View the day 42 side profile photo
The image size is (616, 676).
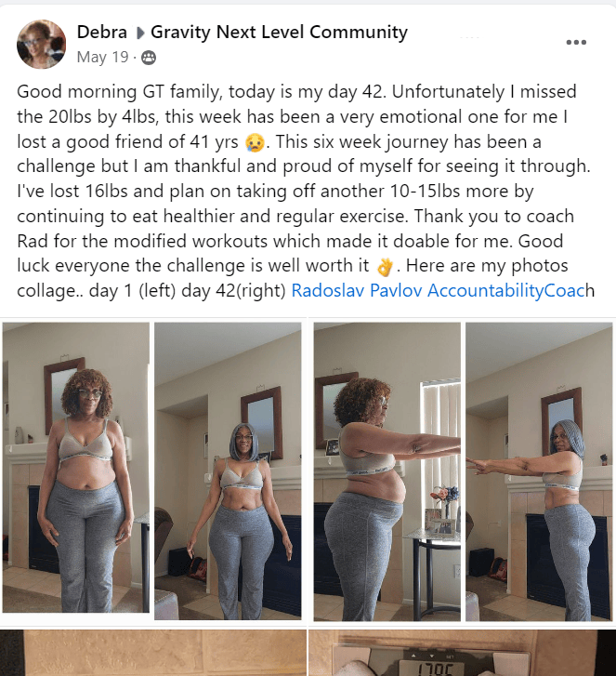539,471
